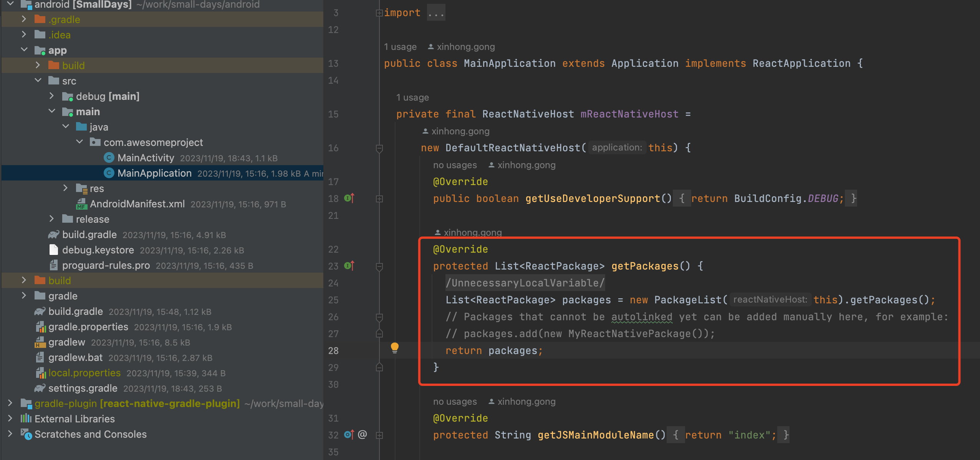The height and width of the screenshot is (460, 980).
Task: Click the Scratches and Consoles icon
Action: click(26, 434)
